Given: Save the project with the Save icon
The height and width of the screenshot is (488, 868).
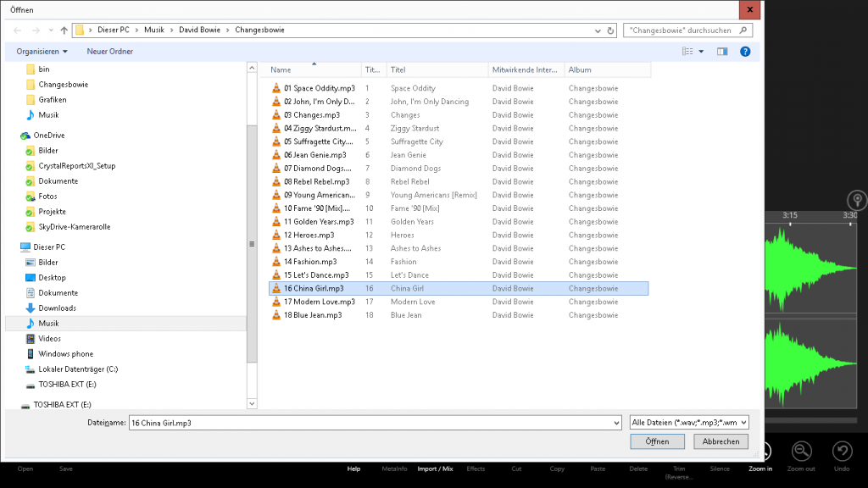Looking at the screenshot, I should pyautogui.click(x=66, y=469).
